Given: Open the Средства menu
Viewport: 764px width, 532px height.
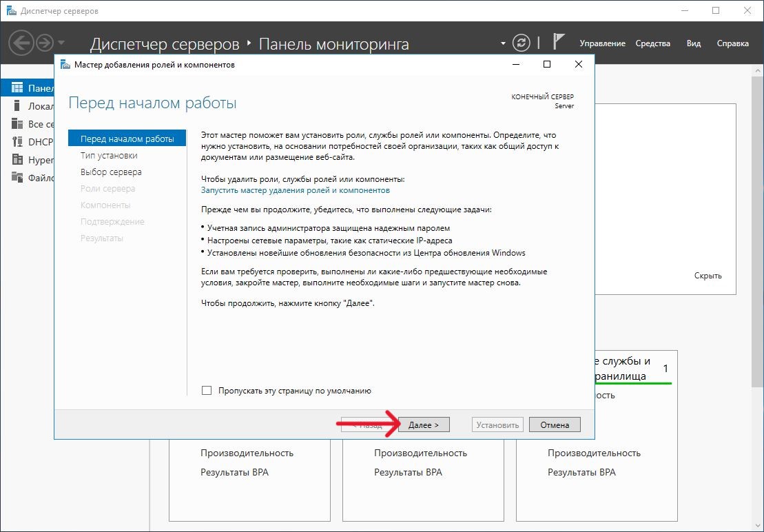Looking at the screenshot, I should pyautogui.click(x=652, y=43).
